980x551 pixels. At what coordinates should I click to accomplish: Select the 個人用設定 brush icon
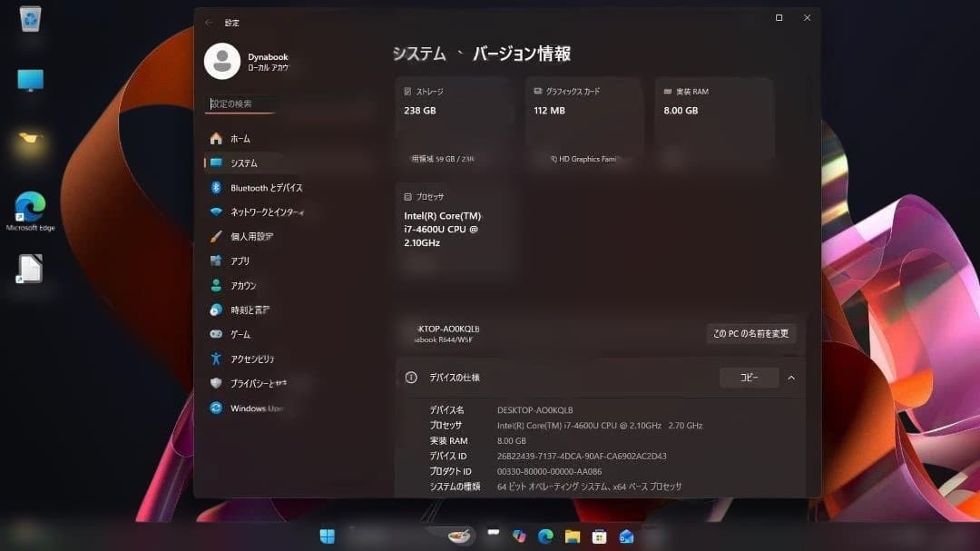[218, 236]
